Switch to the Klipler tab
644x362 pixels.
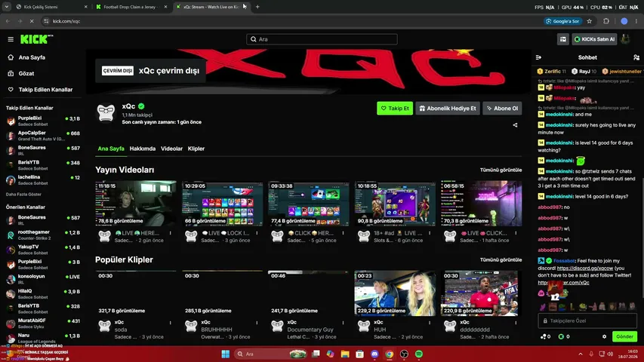196,149
